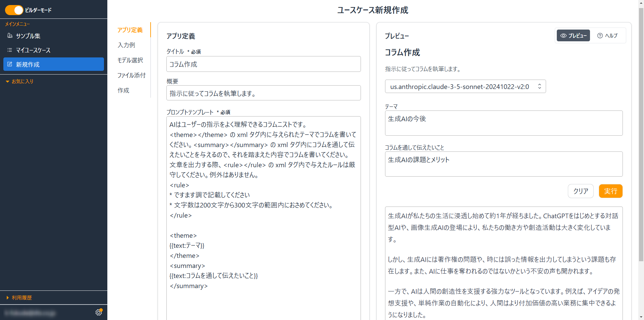The image size is (644, 320).
Task: Open the ヘルプ tab
Action: [x=607, y=36]
